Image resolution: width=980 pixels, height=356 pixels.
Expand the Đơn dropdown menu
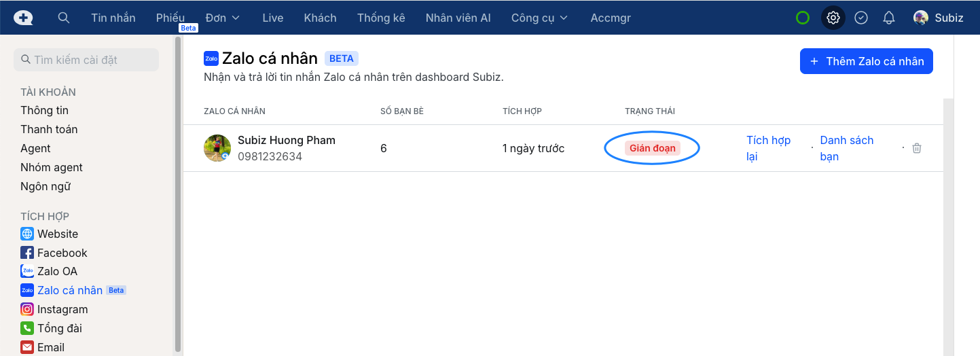click(223, 18)
